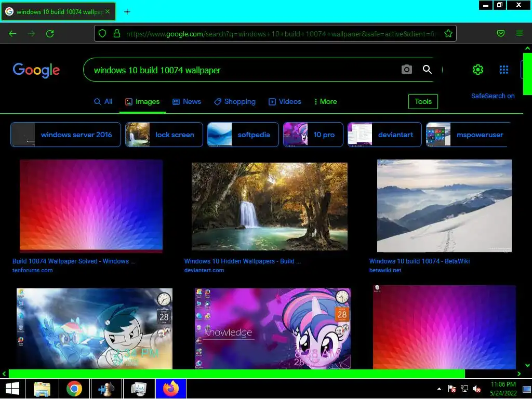Filter by lock screen chip

click(164, 135)
